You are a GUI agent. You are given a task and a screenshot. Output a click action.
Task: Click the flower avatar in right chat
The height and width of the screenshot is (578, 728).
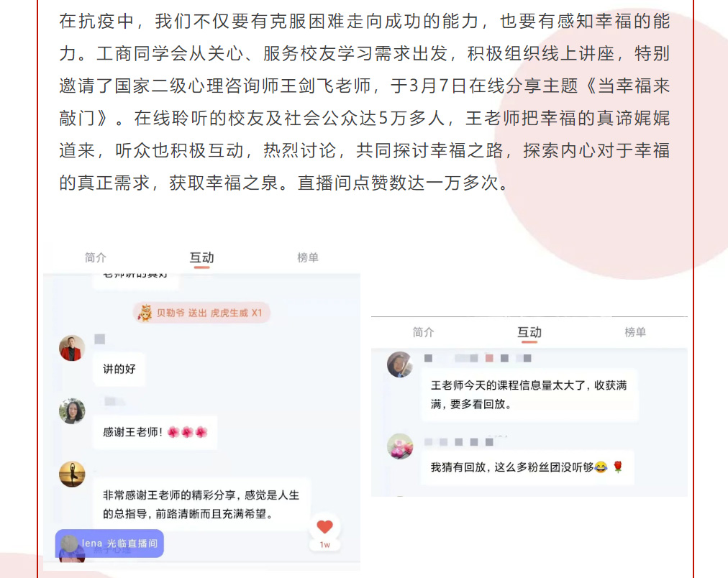click(x=400, y=446)
